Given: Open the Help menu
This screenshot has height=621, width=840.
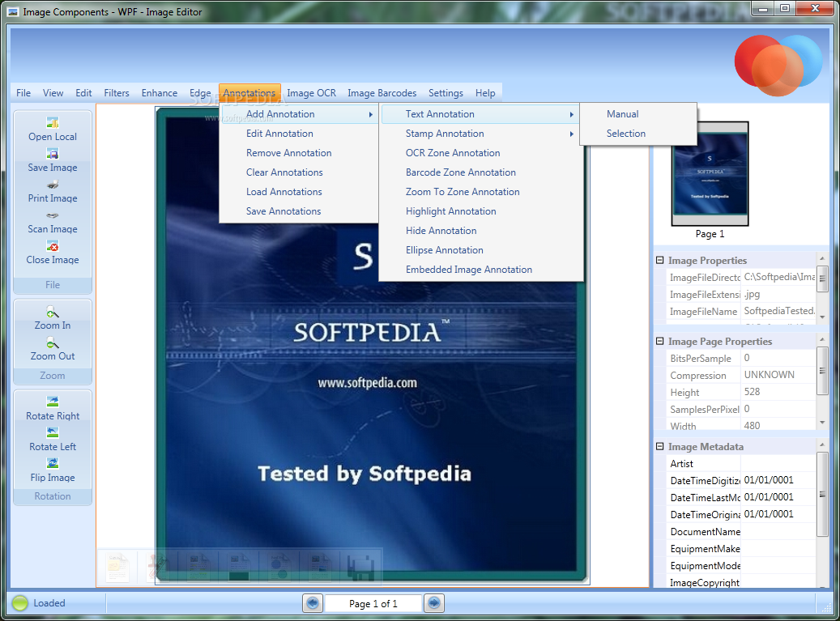Looking at the screenshot, I should coord(485,93).
